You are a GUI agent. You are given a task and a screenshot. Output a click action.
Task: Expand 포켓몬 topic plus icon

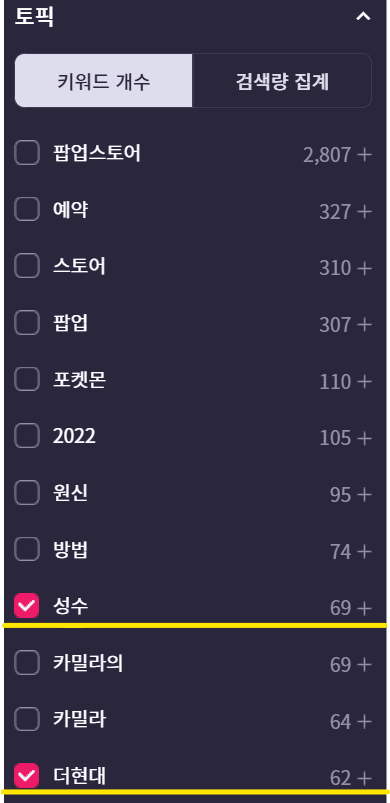click(364, 382)
